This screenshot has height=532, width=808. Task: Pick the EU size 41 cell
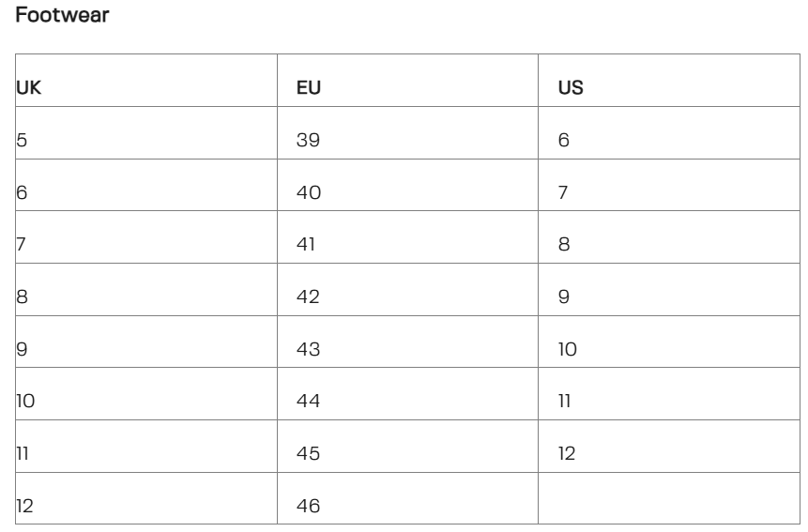(307, 246)
